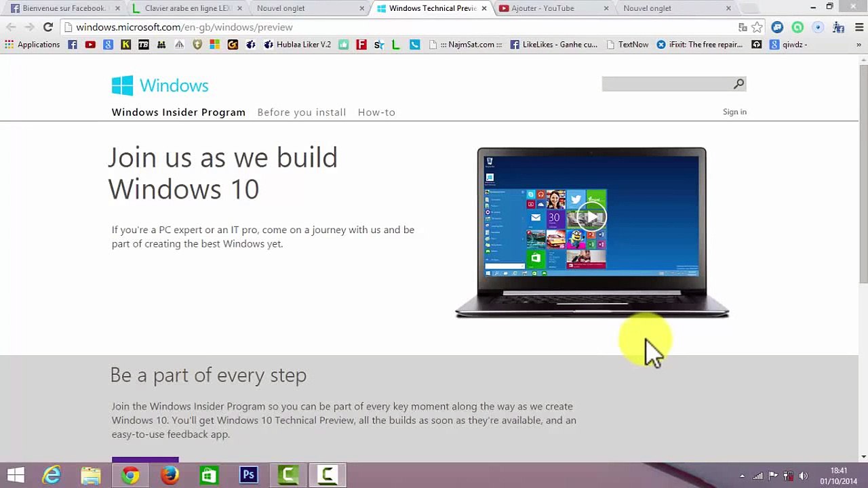Viewport: 868px width, 488px height.
Task: Go back with the browser back arrow
Action: tap(11, 27)
